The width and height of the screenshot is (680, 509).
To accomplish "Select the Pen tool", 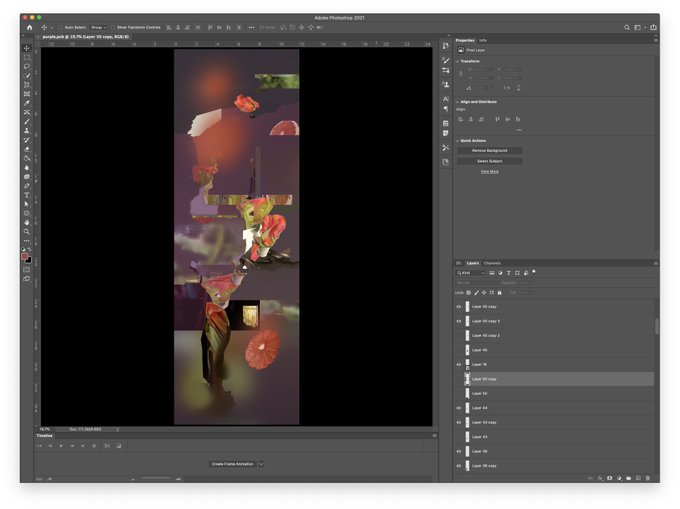I will point(27,186).
